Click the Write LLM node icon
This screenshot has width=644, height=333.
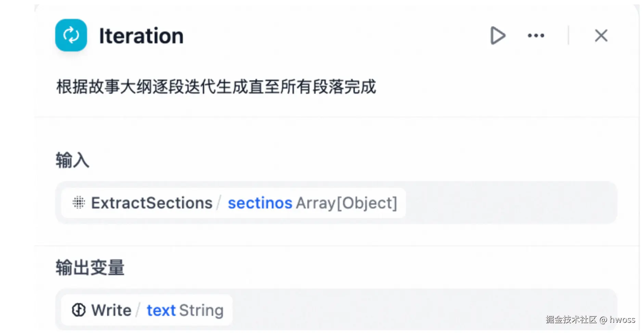[79, 310]
